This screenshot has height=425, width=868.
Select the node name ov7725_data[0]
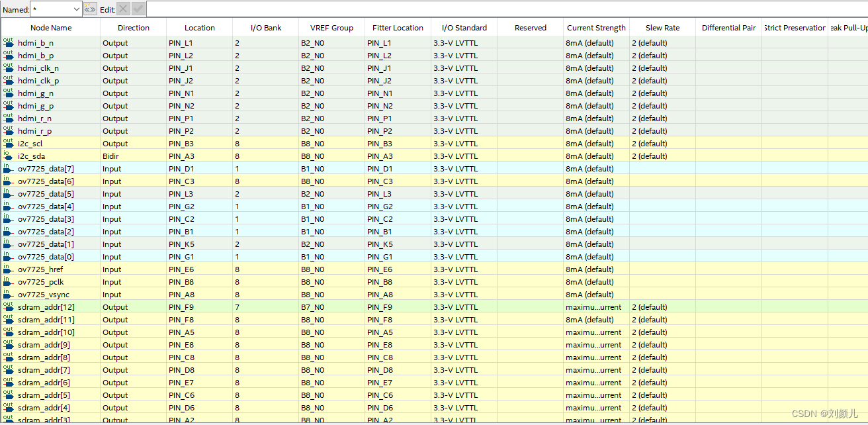tap(46, 257)
